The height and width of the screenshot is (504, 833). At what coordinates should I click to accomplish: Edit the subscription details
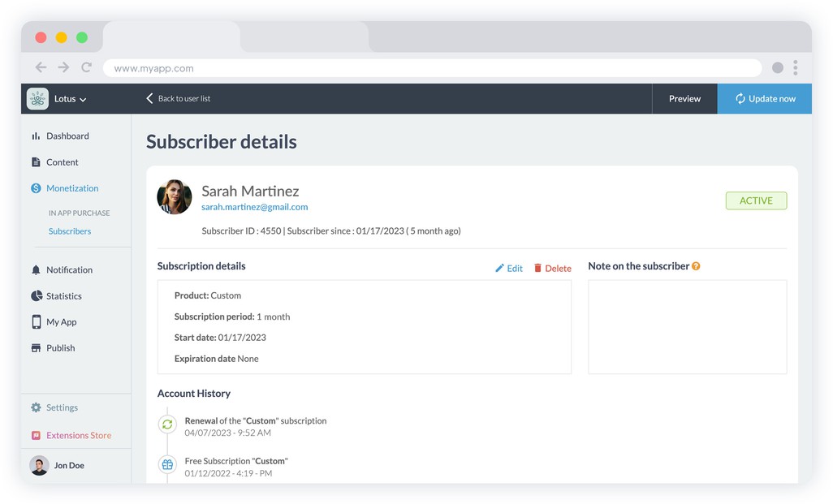[509, 268]
